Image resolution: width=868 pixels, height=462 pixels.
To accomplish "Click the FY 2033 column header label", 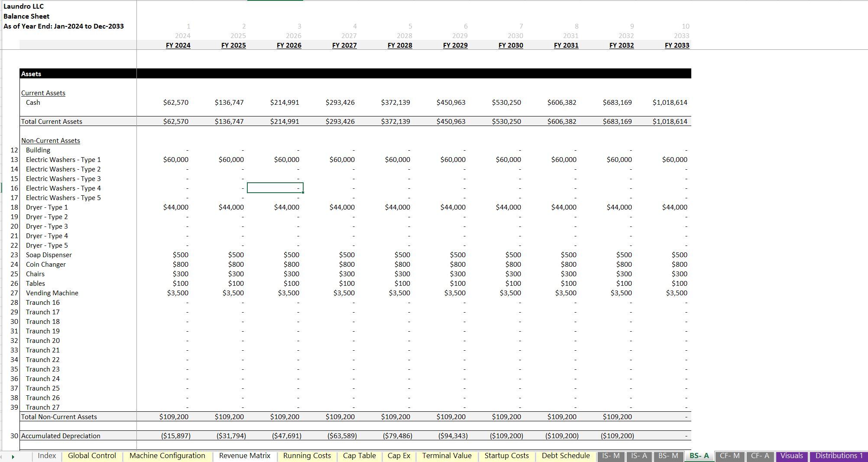I will click(x=677, y=45).
